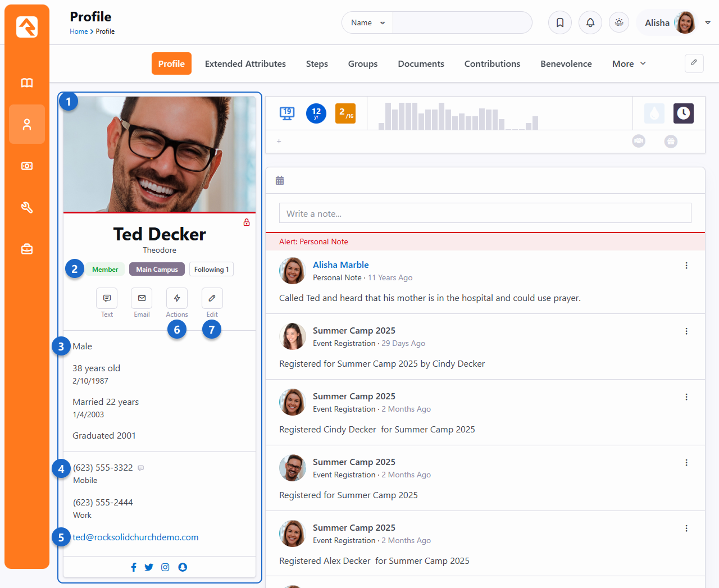Expand the More tab menu
719x588 pixels.
click(629, 64)
